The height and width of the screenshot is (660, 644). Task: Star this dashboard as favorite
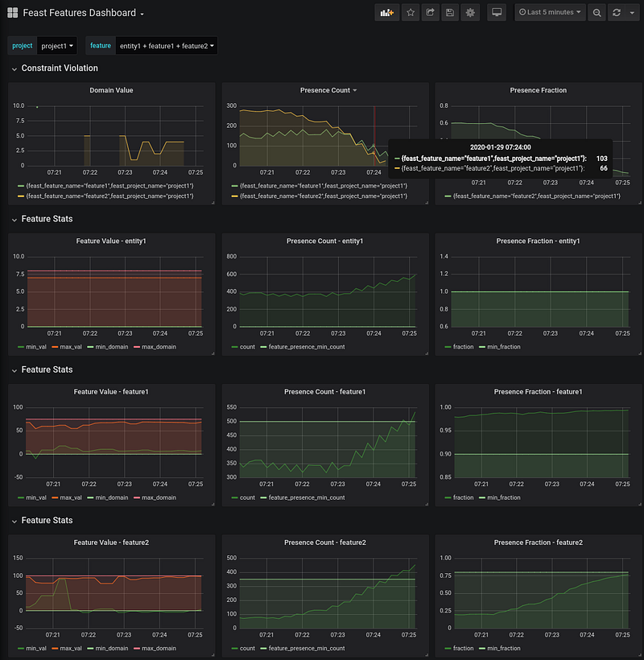coord(411,13)
